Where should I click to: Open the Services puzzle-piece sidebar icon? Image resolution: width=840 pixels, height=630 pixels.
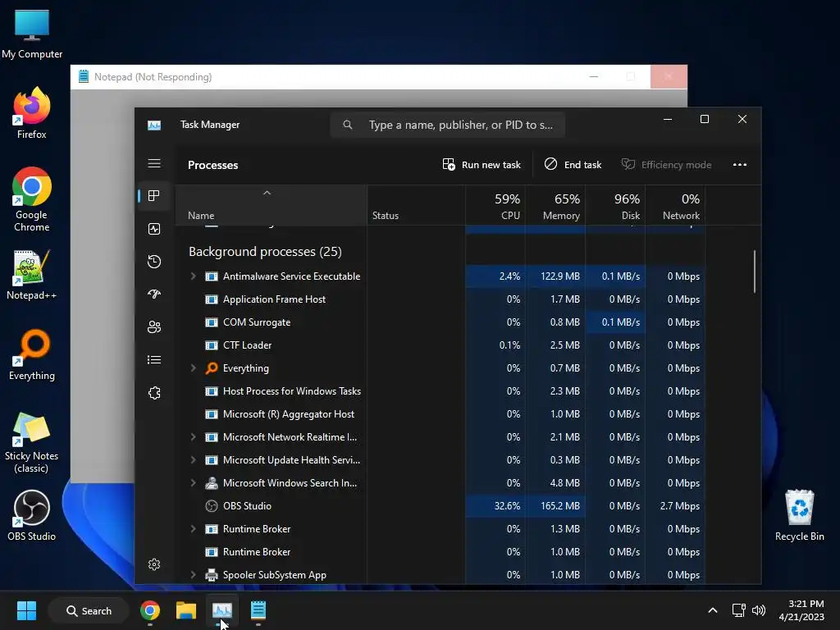click(x=154, y=393)
